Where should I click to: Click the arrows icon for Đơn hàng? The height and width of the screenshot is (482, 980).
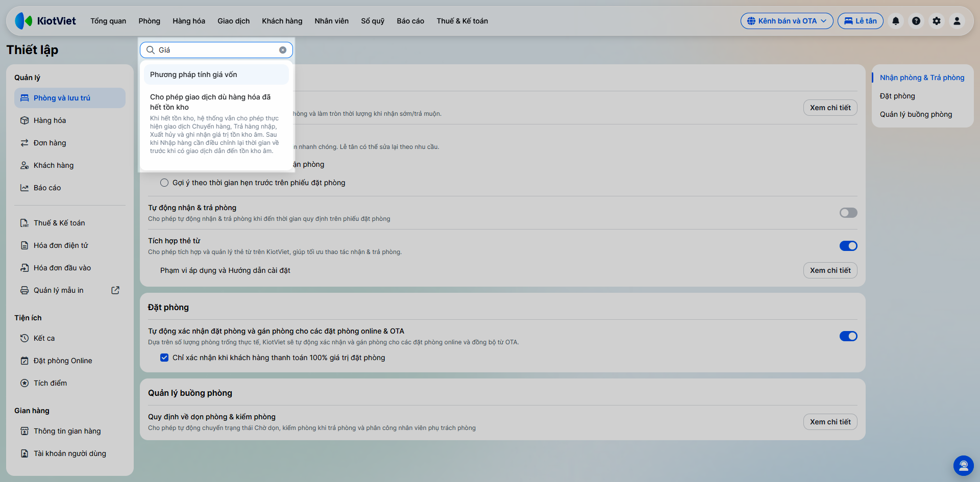(24, 143)
